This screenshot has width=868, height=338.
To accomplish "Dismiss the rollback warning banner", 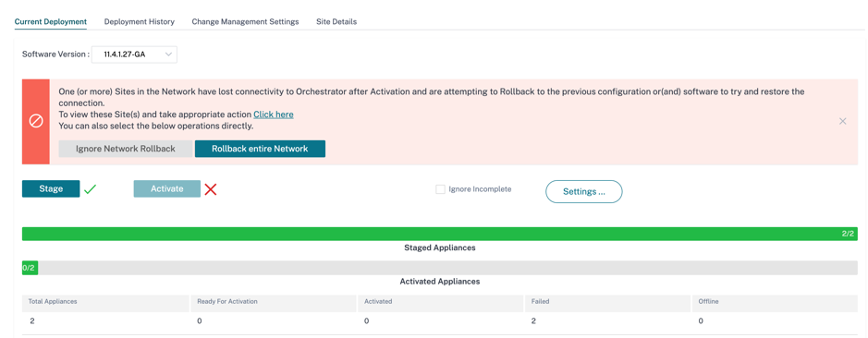I will click(842, 121).
